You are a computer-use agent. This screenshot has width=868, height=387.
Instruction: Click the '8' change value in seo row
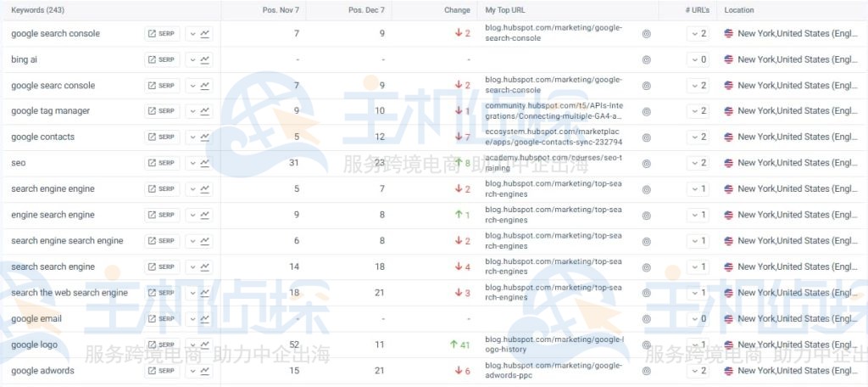coord(468,163)
